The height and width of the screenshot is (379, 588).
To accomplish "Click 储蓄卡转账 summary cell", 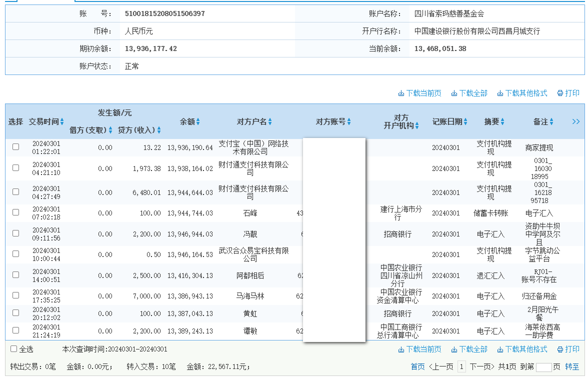I will (490, 213).
